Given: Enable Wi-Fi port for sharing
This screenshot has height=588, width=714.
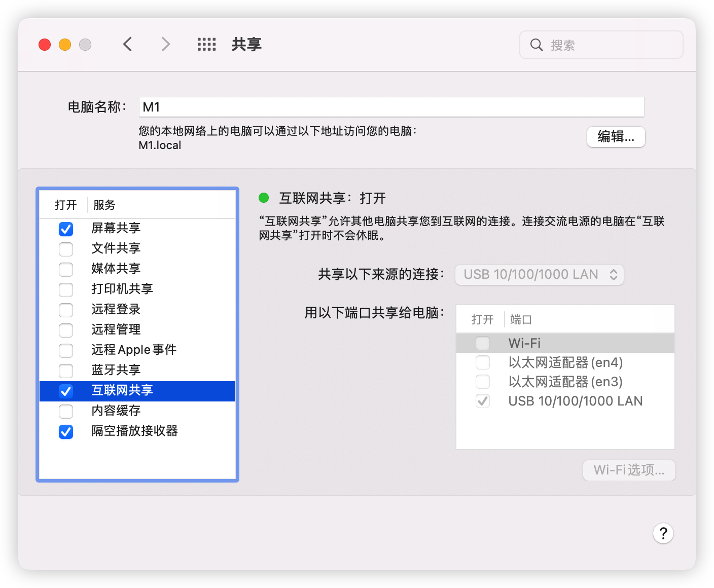Looking at the screenshot, I should click(x=482, y=343).
